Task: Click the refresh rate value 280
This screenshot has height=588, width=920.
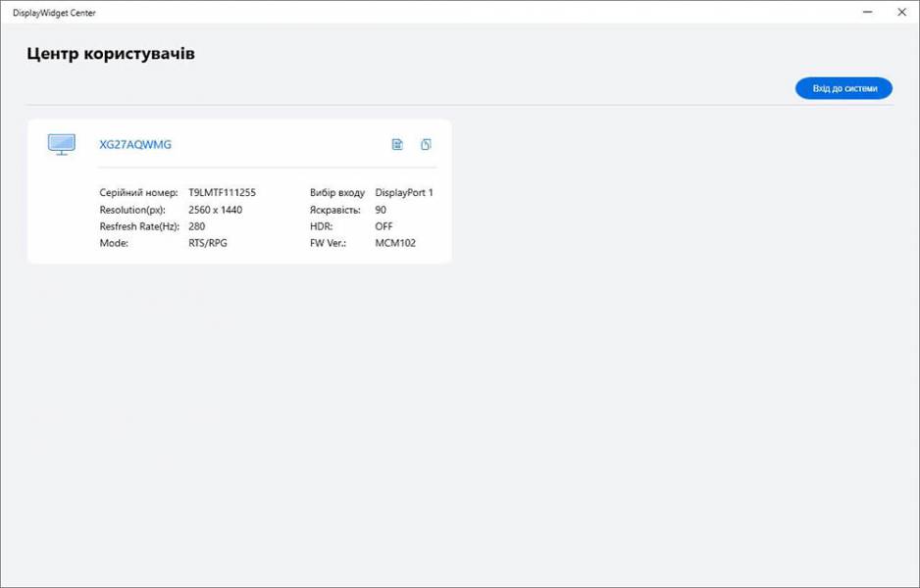Action: pyautogui.click(x=196, y=226)
